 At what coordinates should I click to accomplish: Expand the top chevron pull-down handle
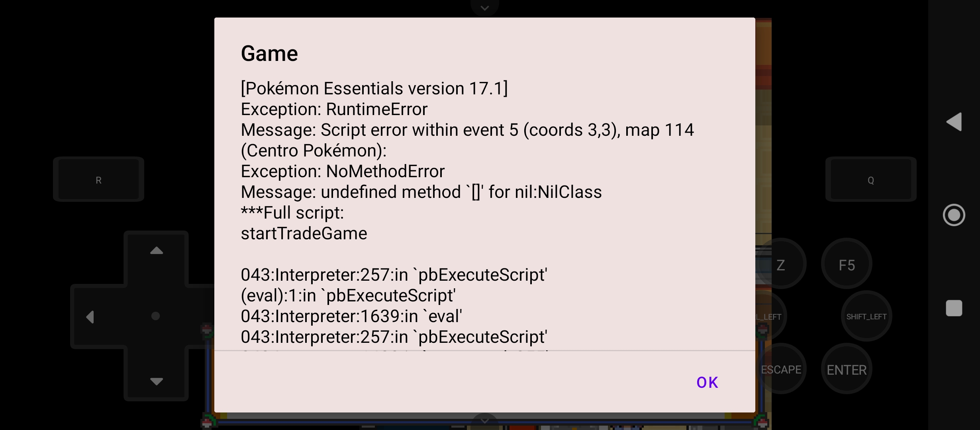coord(484,8)
